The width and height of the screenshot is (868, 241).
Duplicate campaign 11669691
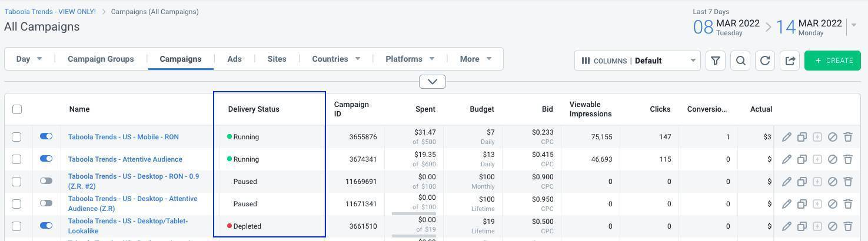click(802, 182)
